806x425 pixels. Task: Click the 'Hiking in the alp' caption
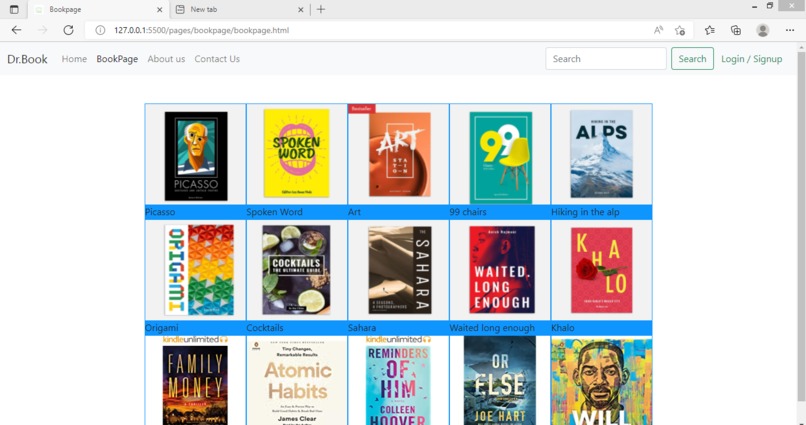pos(585,212)
